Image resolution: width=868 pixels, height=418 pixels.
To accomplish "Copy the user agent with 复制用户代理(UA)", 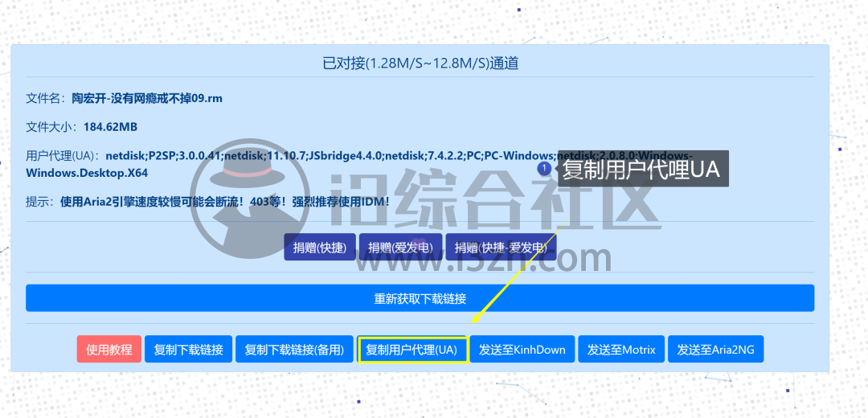I will click(412, 350).
